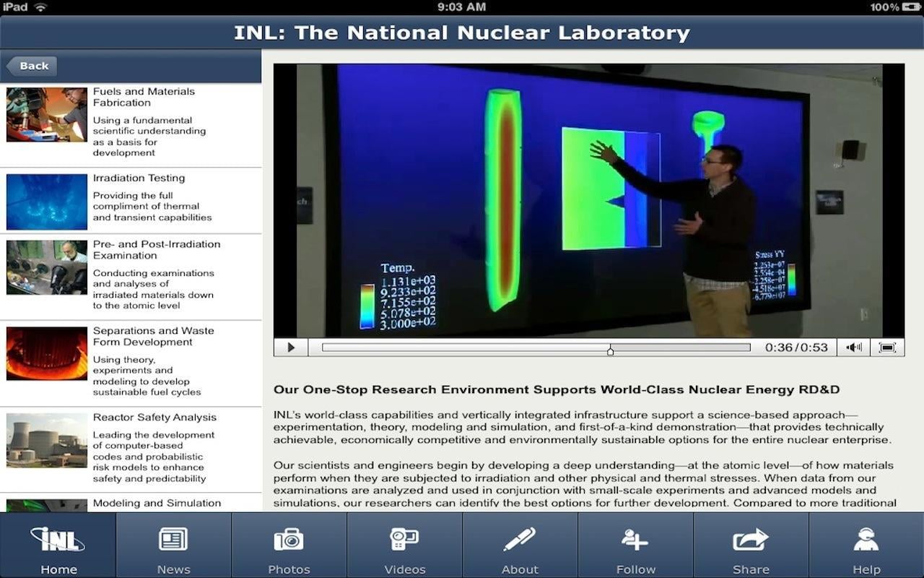The image size is (924, 578).
Task: Click 'Providing the full compliment' description
Action: 152,206
